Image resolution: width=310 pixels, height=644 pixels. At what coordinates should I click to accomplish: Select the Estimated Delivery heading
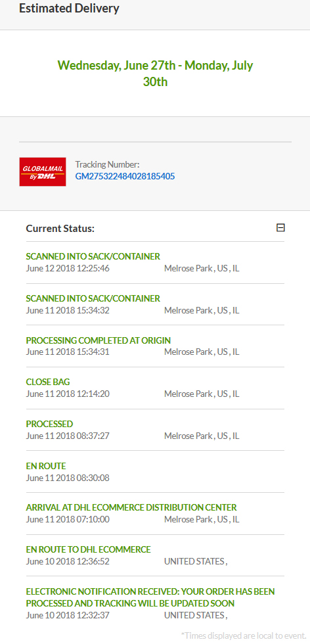[x=69, y=8]
